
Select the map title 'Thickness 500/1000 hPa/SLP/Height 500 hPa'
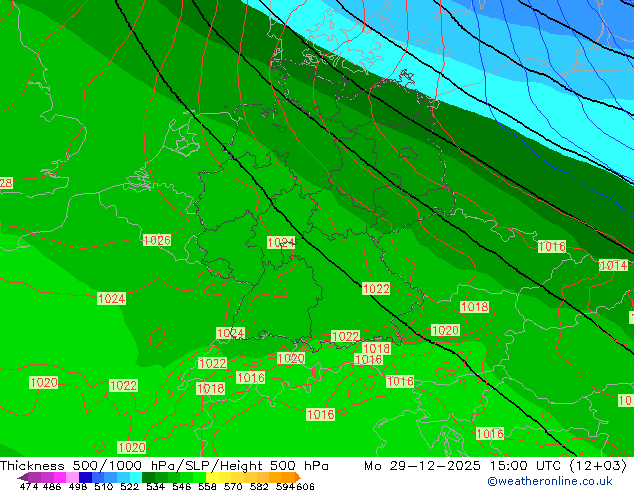coord(164,465)
